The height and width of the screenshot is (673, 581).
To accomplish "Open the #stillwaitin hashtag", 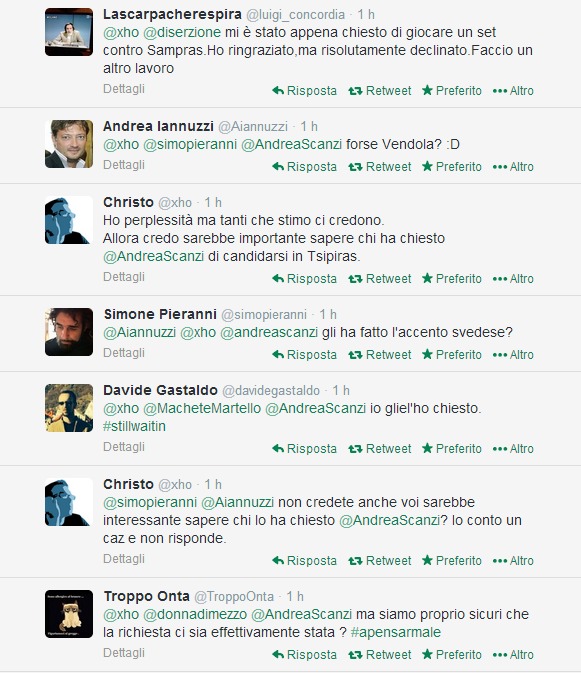I will coord(134,426).
